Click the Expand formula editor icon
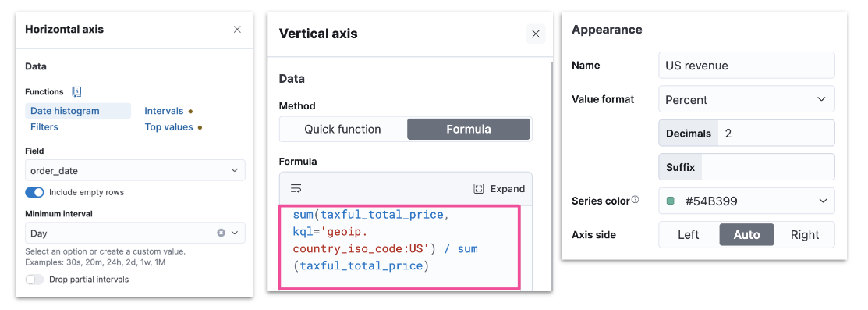Viewport: 868px width, 310px height. (479, 188)
